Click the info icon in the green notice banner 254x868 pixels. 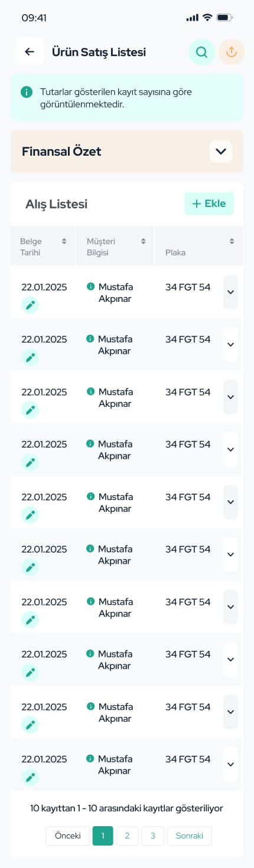pyautogui.click(x=26, y=92)
